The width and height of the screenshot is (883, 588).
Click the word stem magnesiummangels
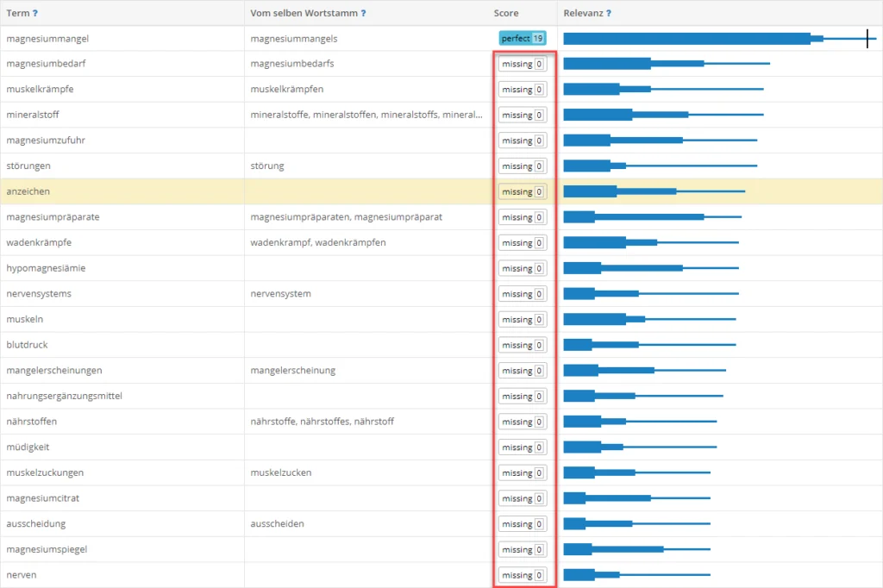tap(294, 39)
